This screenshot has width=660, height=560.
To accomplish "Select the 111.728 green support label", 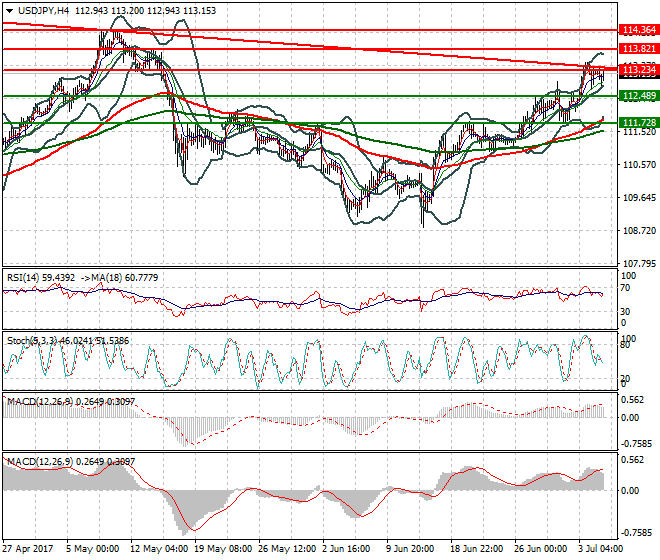I will point(639,123).
